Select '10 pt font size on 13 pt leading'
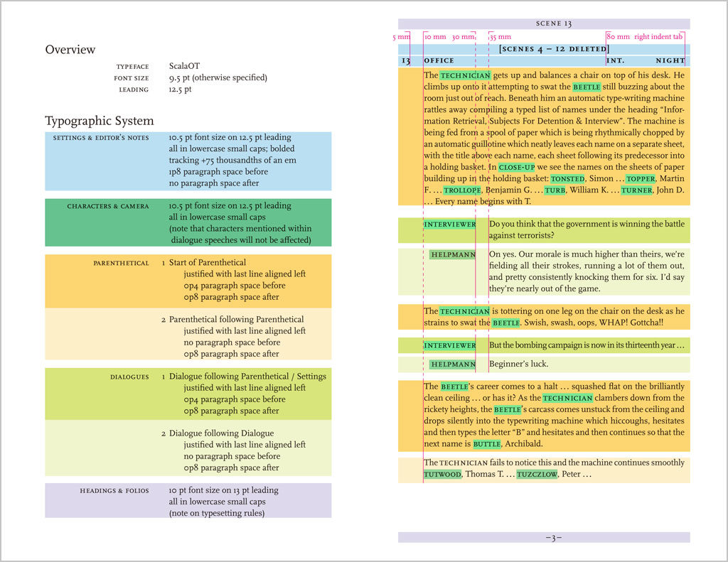Image resolution: width=728 pixels, height=562 pixels. coord(224,490)
